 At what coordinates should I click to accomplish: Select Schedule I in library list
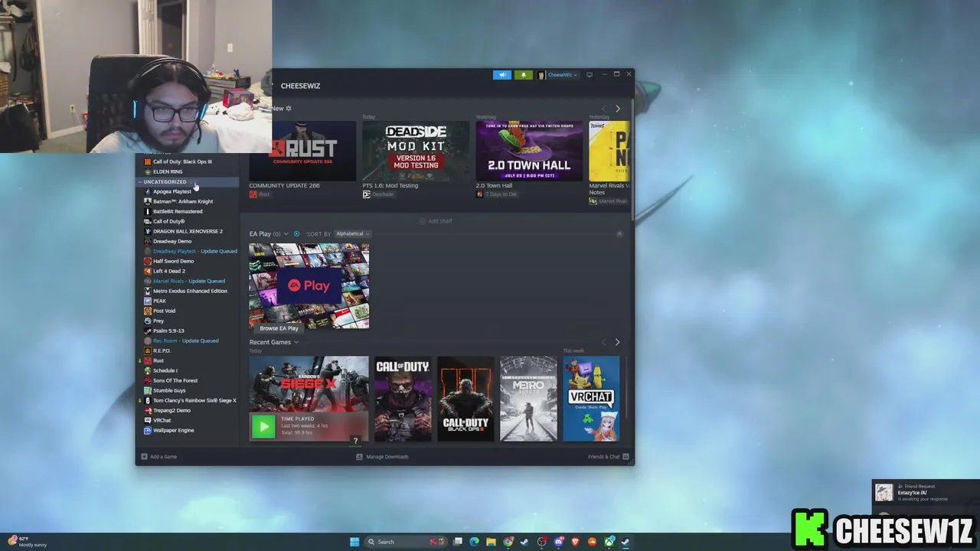pos(165,370)
